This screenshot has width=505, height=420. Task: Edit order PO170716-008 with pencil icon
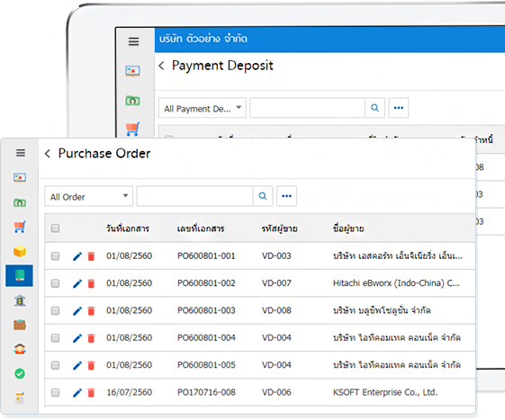click(x=77, y=393)
